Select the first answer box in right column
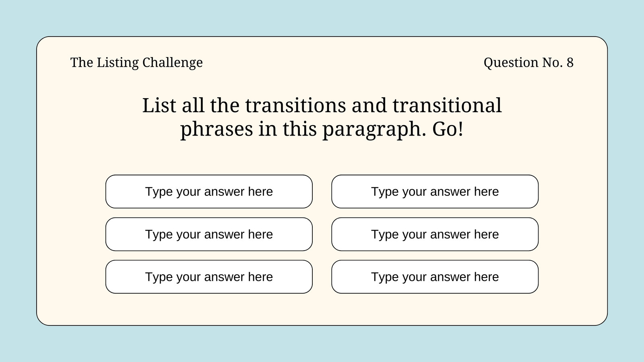644x362 pixels. click(x=435, y=191)
